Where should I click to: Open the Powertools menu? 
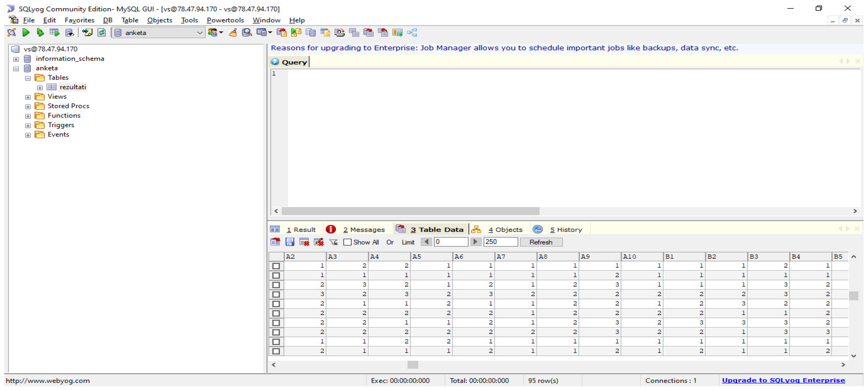click(x=225, y=20)
